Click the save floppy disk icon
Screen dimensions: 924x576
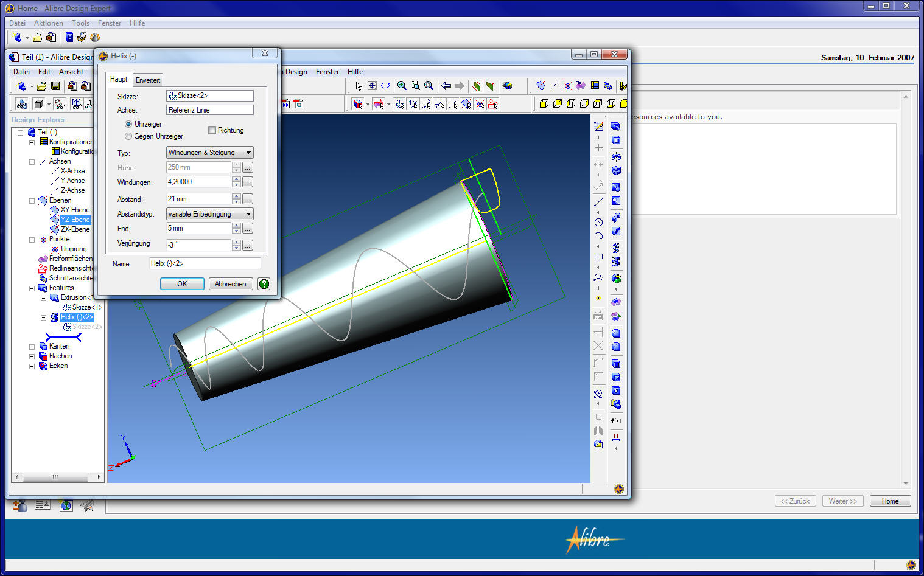pyautogui.click(x=55, y=86)
